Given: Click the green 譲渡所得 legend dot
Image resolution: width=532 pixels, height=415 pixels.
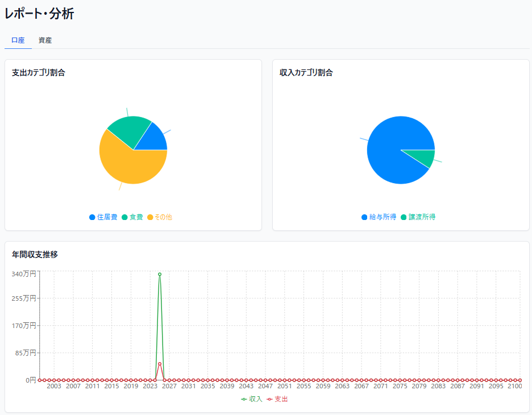Looking at the screenshot, I should [404, 217].
